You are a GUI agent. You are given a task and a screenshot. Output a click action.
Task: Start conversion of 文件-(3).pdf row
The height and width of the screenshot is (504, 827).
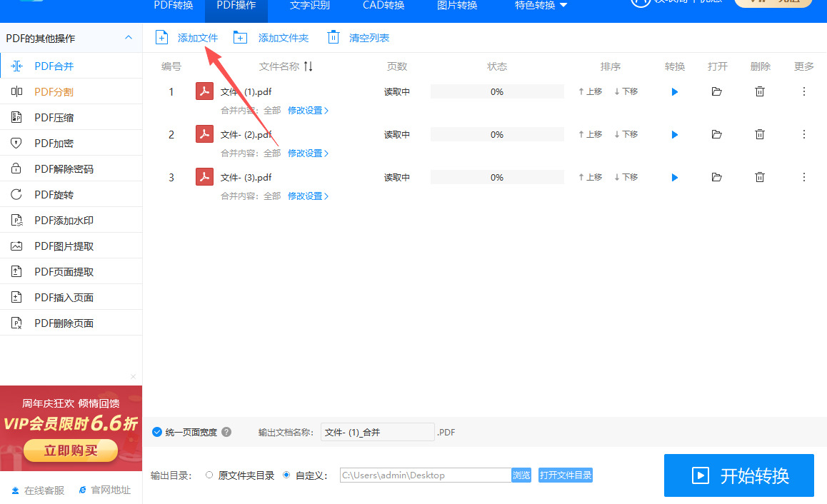click(675, 178)
